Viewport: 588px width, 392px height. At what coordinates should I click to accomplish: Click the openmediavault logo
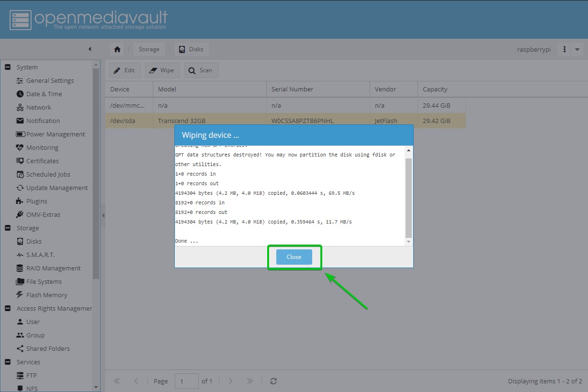tap(89, 20)
